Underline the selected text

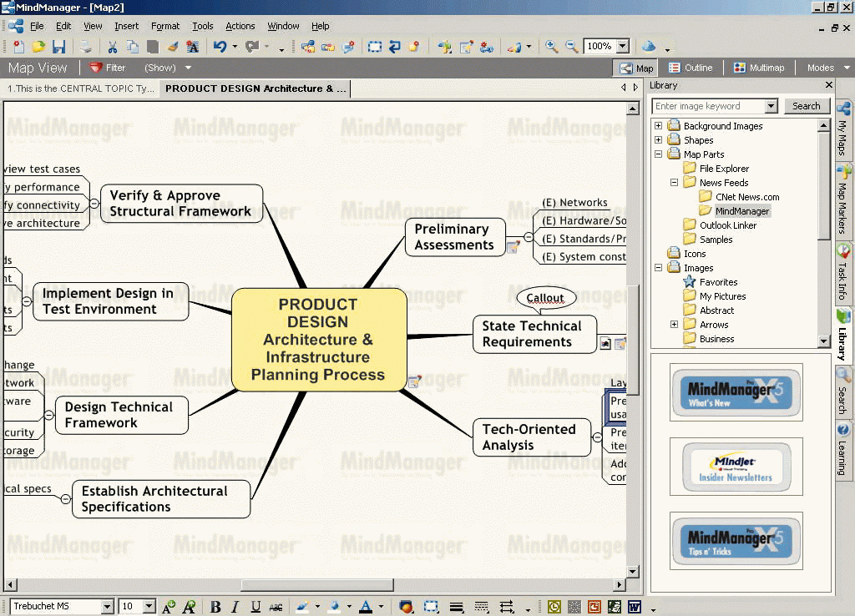(255, 607)
